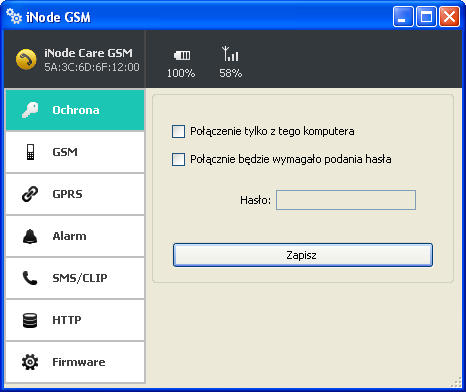Viewport: 466px width, 392px height.
Task: Click the 58% signal value
Action: tap(230, 73)
